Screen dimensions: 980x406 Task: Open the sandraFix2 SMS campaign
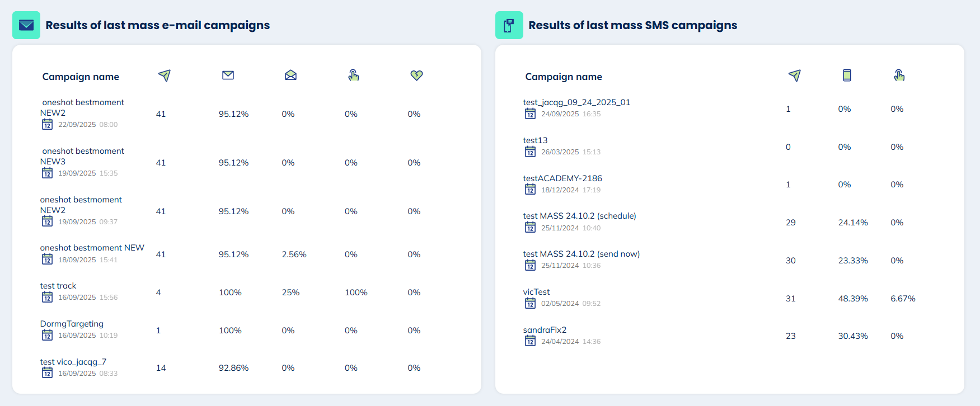(x=545, y=330)
